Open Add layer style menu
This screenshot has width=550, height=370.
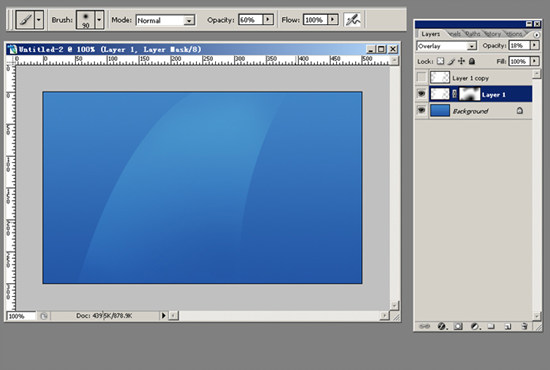tap(442, 327)
